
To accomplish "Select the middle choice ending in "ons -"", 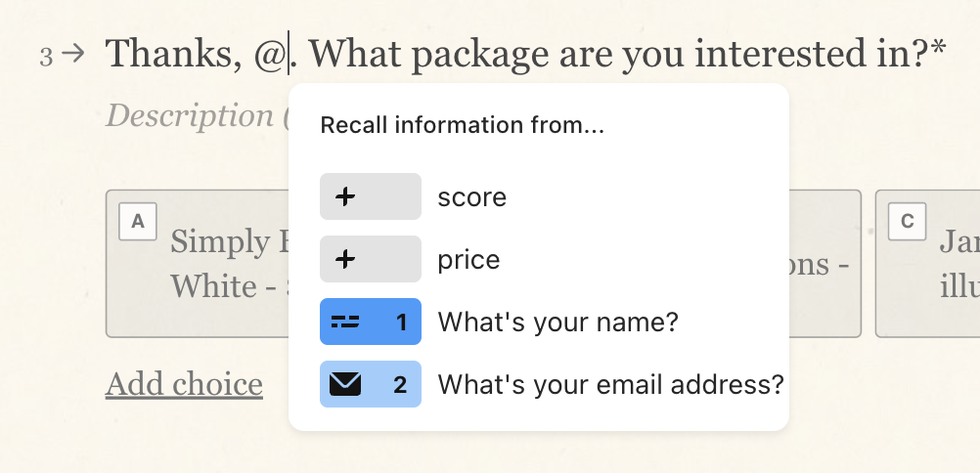I will click(825, 264).
